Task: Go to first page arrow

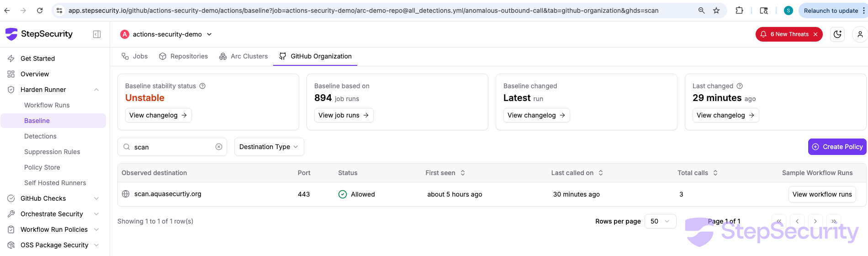Action: click(x=779, y=221)
